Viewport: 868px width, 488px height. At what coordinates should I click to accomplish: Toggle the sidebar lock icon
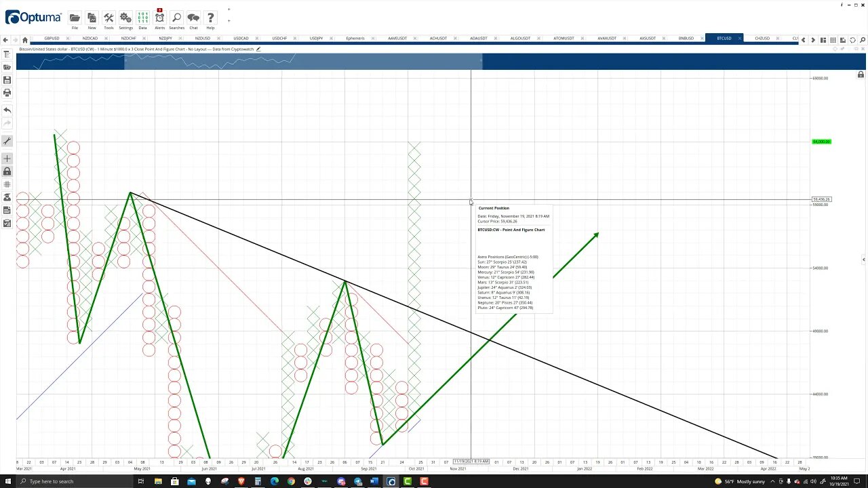(x=7, y=171)
